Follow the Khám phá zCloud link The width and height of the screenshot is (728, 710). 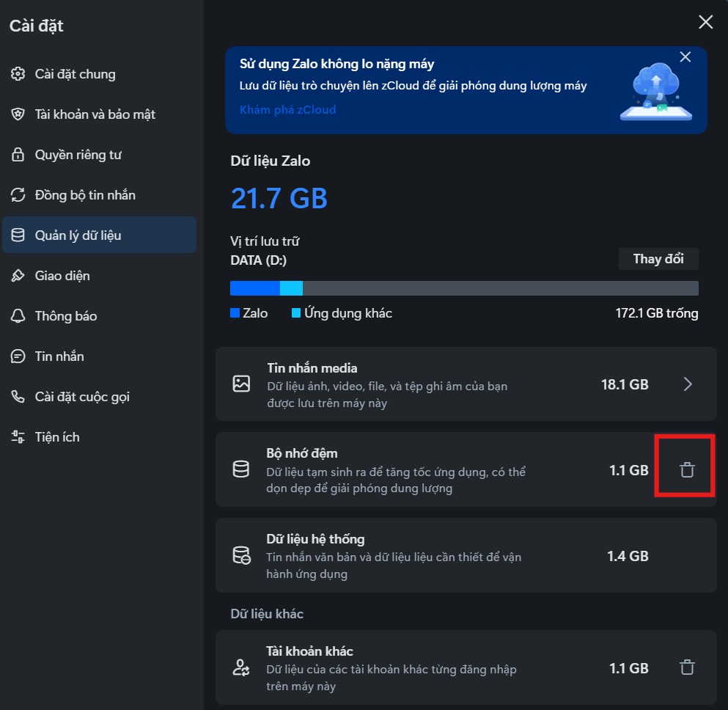[287, 109]
